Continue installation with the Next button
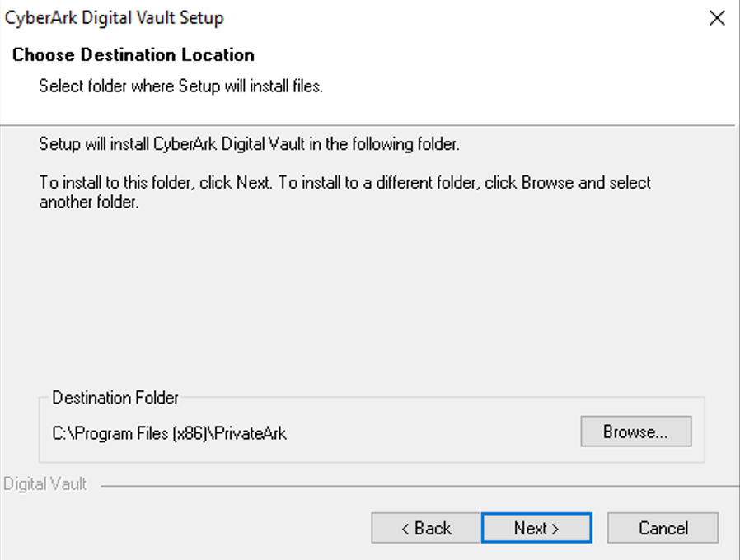 (x=536, y=528)
